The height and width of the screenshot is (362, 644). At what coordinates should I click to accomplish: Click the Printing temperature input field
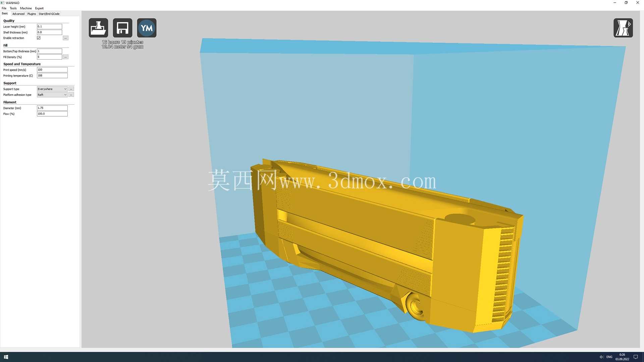(52, 76)
